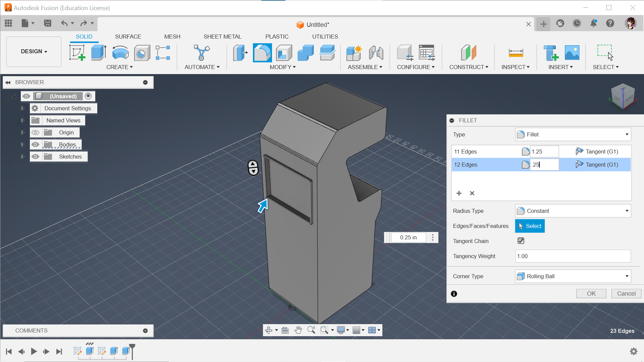This screenshot has width=644, height=362.
Task: Click OK to confirm fillet operation
Action: tap(591, 293)
